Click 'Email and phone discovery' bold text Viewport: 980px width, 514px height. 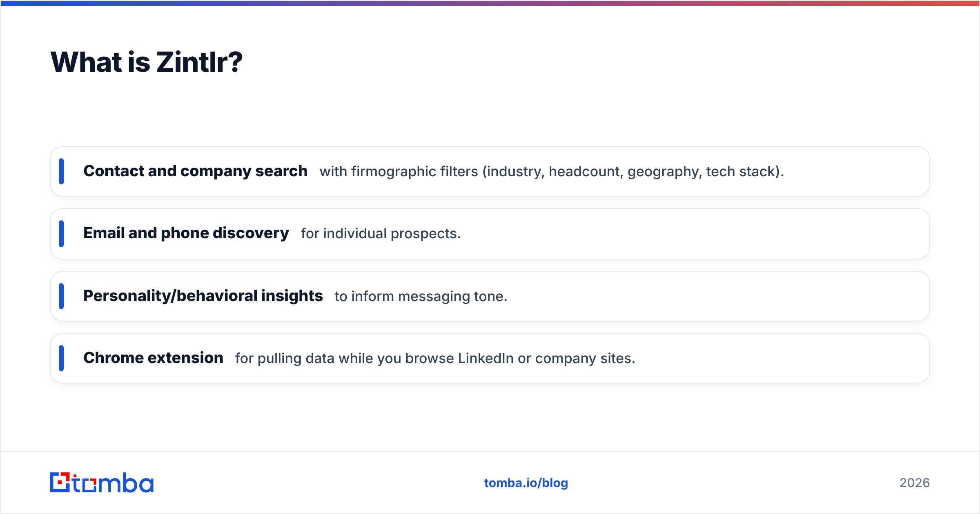(186, 233)
